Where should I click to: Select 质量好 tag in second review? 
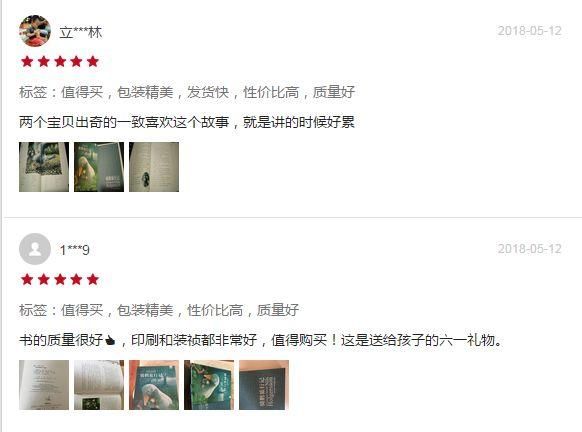click(278, 310)
